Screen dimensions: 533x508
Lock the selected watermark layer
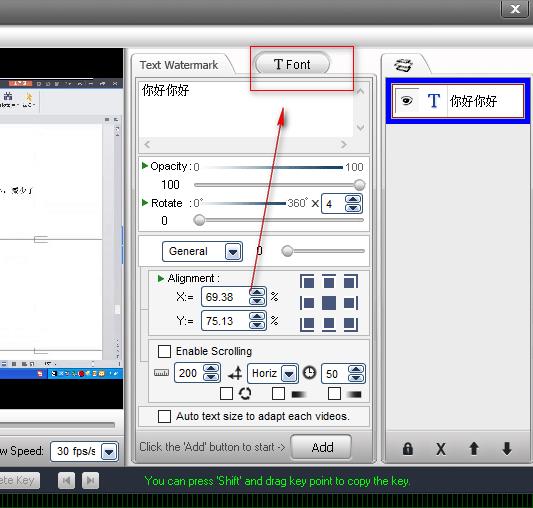[408, 448]
